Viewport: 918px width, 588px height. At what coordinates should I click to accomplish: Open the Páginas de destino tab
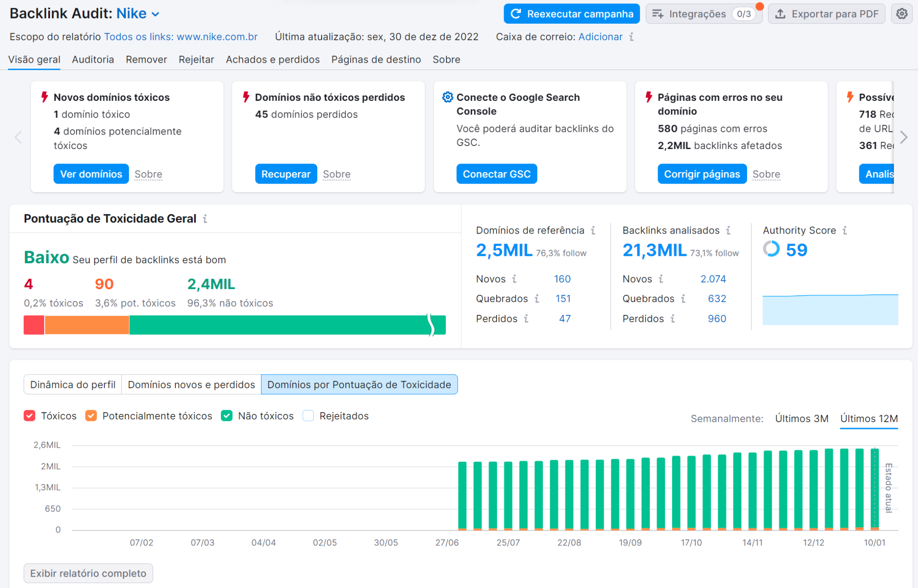[376, 60]
